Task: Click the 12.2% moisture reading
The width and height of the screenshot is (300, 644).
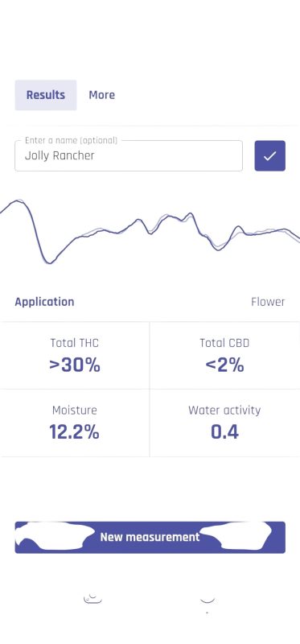Action: tap(74, 432)
